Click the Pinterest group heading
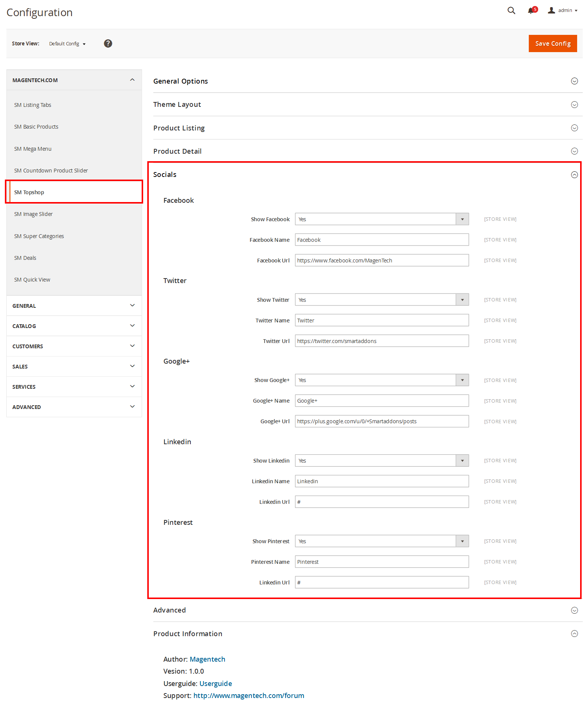 pos(178,523)
